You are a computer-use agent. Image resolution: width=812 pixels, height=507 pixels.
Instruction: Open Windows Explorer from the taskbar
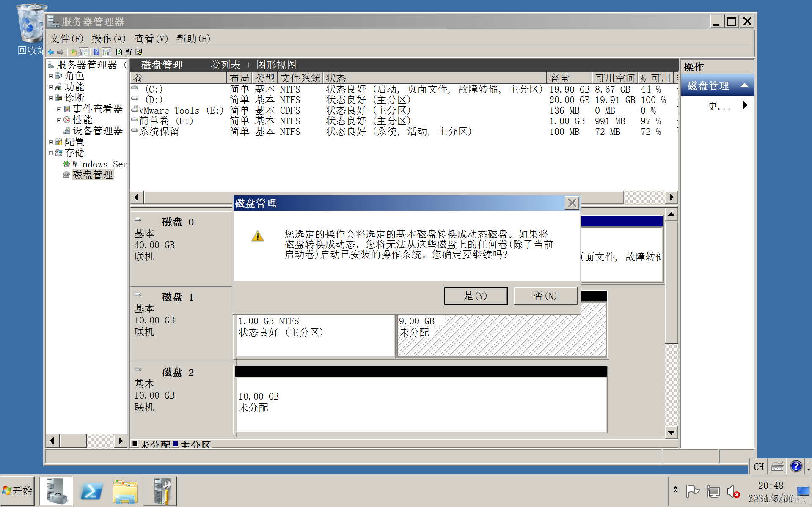(x=125, y=491)
